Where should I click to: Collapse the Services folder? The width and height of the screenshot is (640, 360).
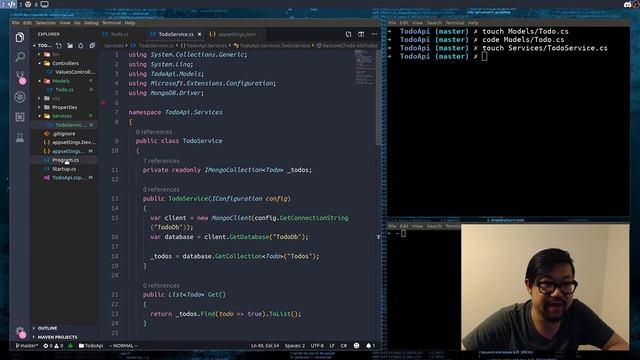point(39,116)
